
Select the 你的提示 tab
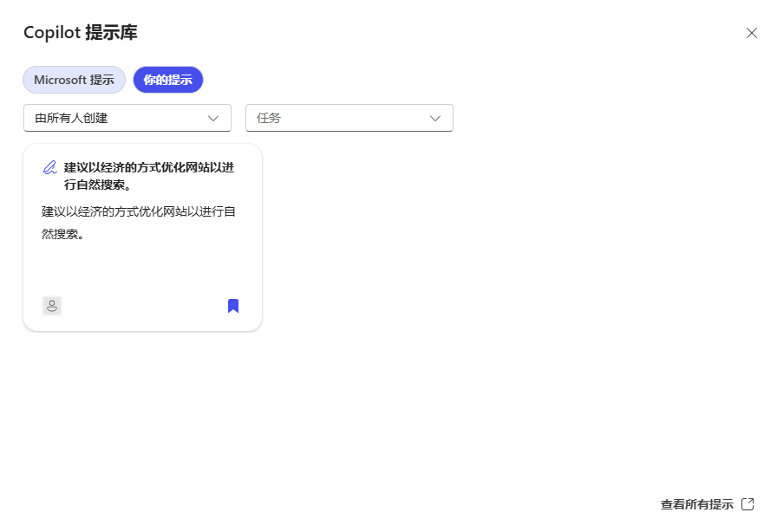(x=168, y=80)
